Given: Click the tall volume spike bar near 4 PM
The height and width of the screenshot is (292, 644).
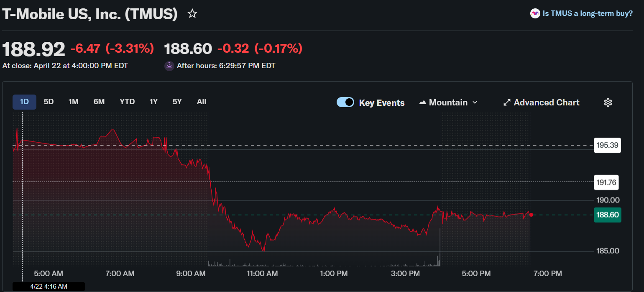Looking at the screenshot, I should click(x=440, y=247).
